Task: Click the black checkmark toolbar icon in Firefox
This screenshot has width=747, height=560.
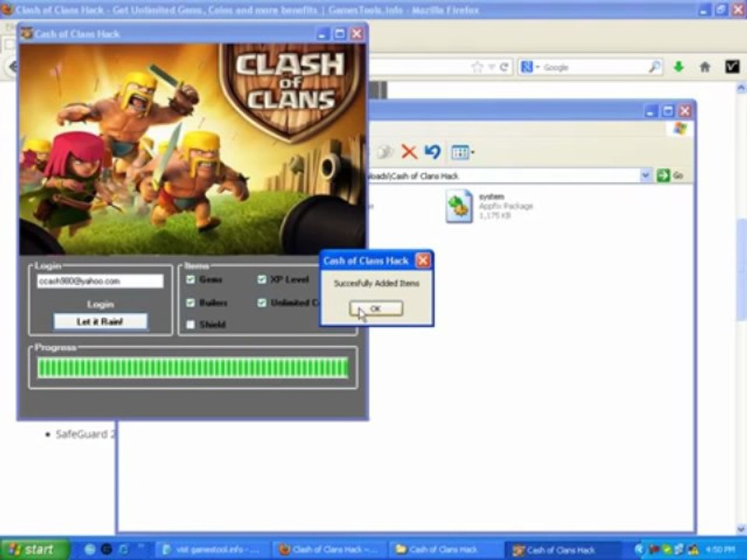Action: (732, 67)
